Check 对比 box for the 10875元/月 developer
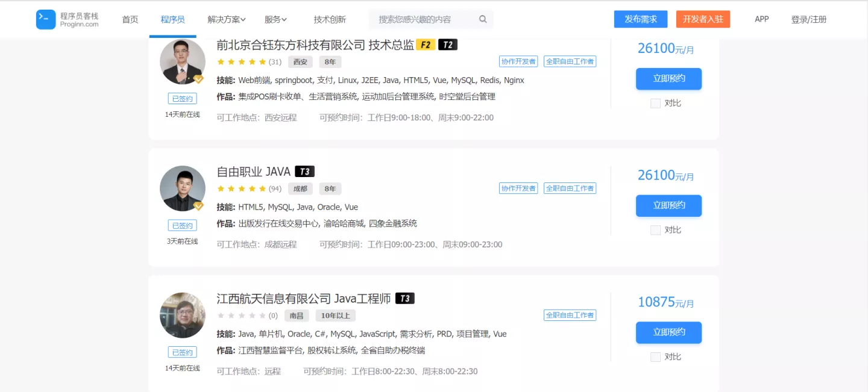Screen dimensions: 868x392 click(x=656, y=357)
